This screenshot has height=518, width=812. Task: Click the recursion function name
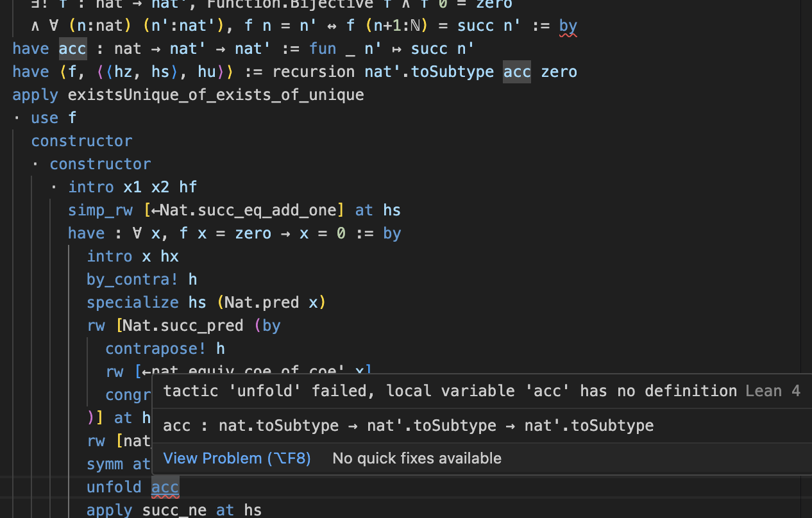tap(314, 72)
